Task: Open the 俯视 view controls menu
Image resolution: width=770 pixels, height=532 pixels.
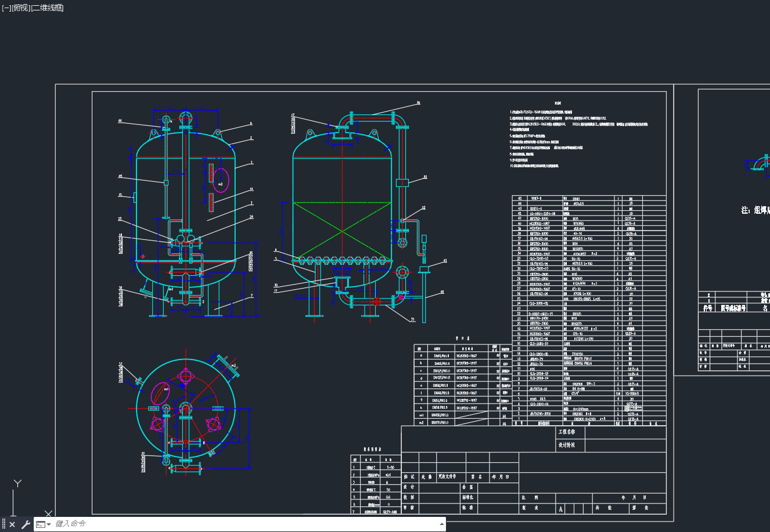Action: [x=21, y=8]
